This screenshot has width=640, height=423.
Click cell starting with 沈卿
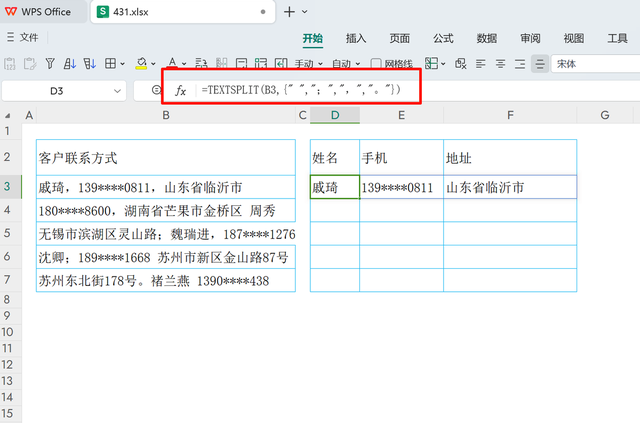[x=166, y=257]
